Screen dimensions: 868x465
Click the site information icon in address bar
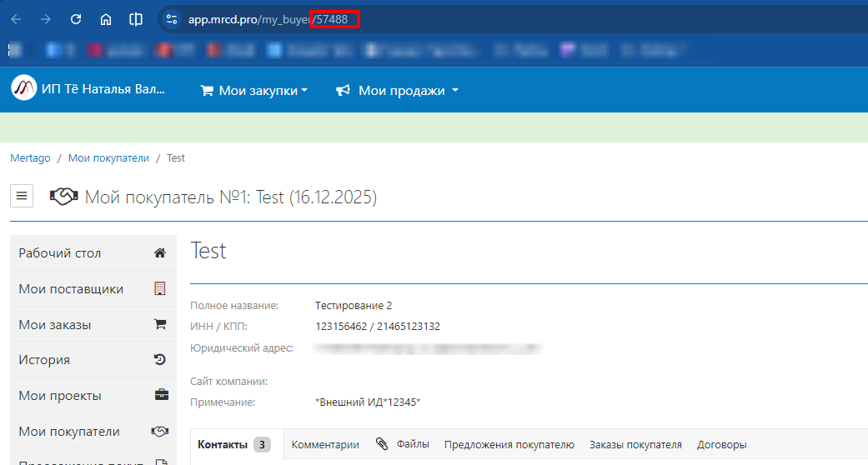172,19
